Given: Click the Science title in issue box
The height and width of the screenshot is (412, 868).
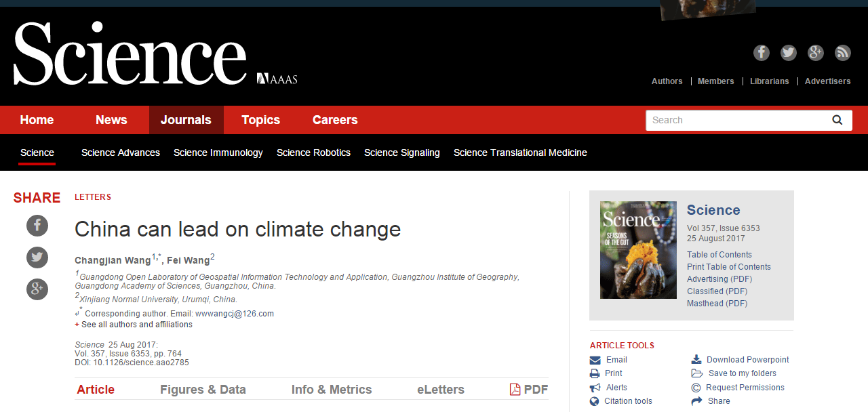Looking at the screenshot, I should [x=713, y=210].
